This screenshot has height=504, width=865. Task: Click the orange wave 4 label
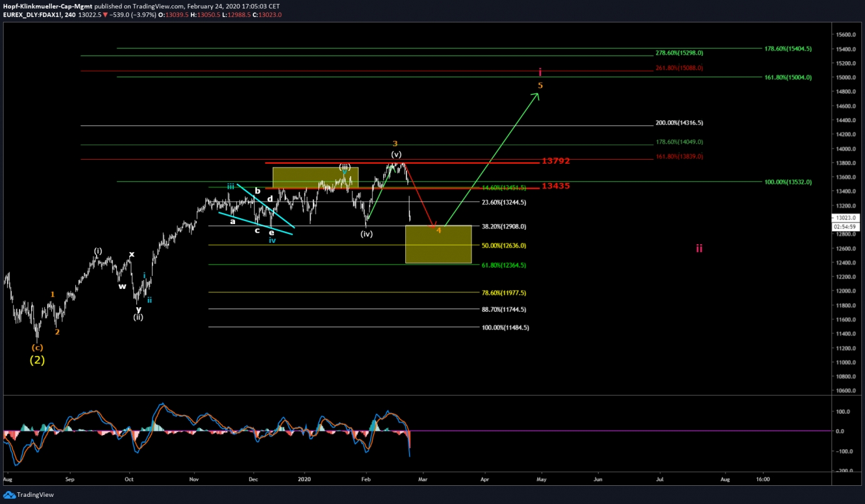click(439, 231)
